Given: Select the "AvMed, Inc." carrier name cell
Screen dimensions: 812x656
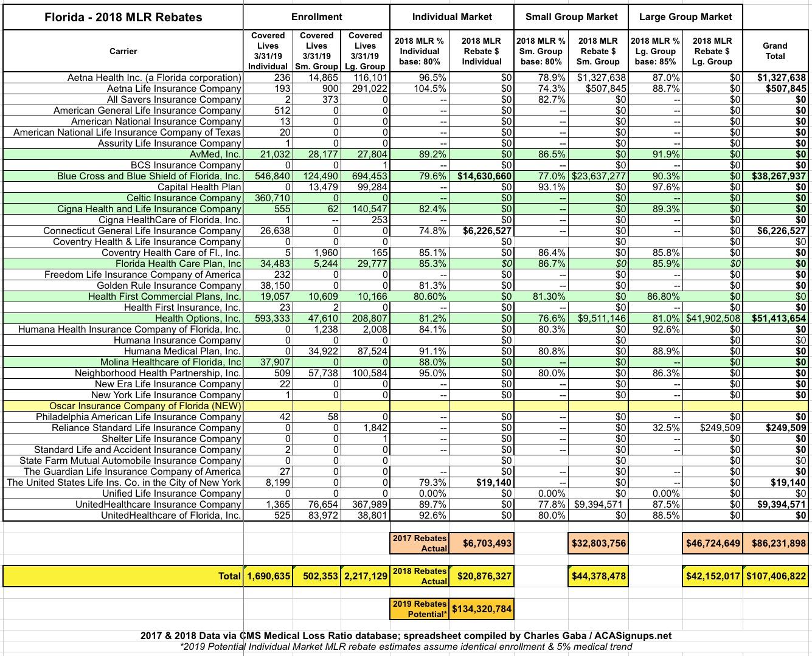Looking at the screenshot, I should pyautogui.click(x=215, y=154).
